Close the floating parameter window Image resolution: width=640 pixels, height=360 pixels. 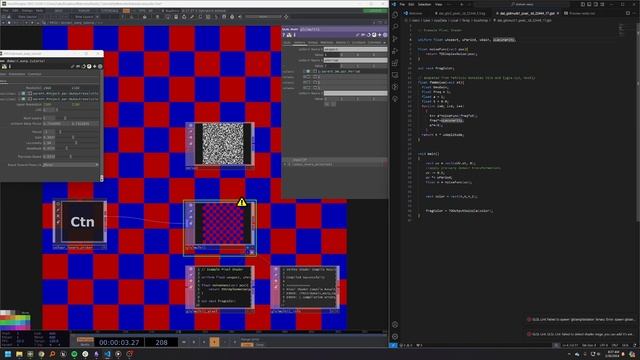coord(98,53)
